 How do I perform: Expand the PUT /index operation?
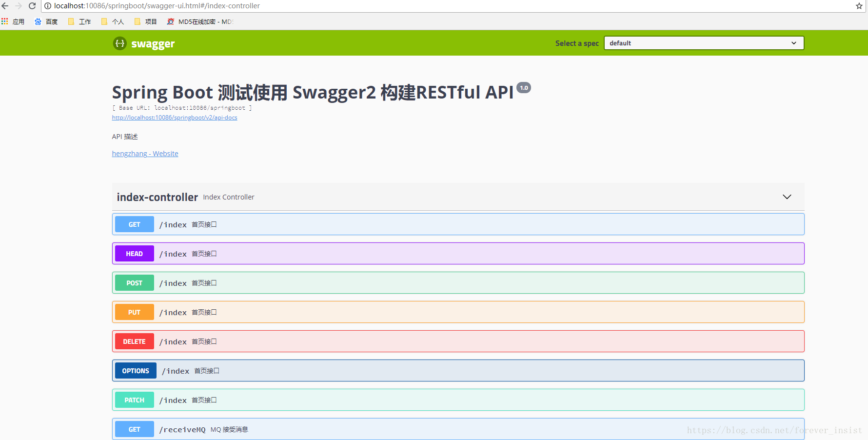point(458,312)
